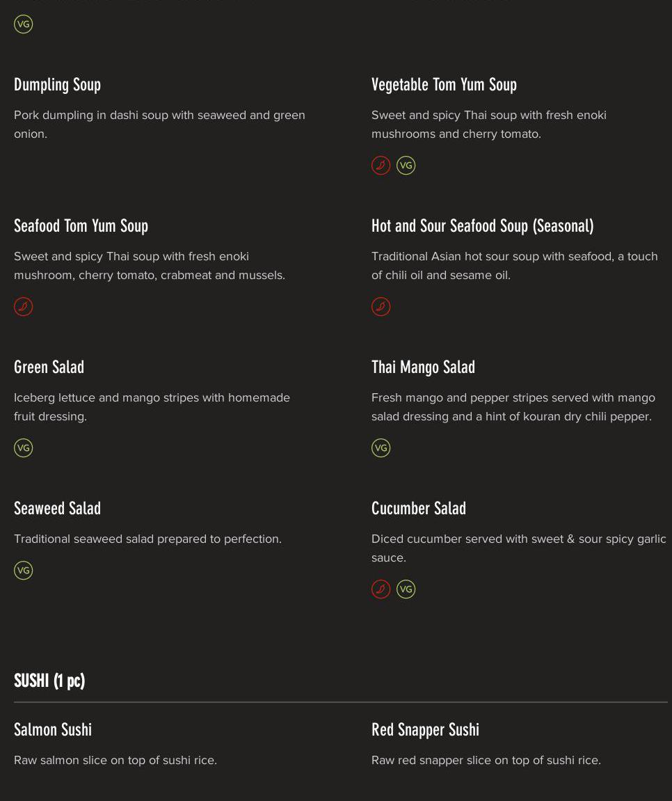The image size is (672, 801).
Task: Click the SUSHI (1 pc) section heading
Action: click(49, 681)
